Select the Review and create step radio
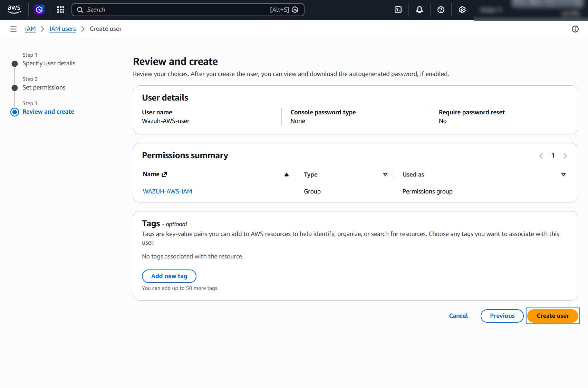588x388 pixels. pyautogui.click(x=15, y=112)
